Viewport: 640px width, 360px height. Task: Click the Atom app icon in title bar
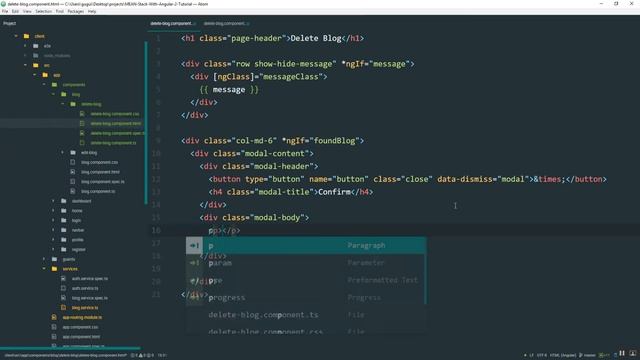click(3, 4)
